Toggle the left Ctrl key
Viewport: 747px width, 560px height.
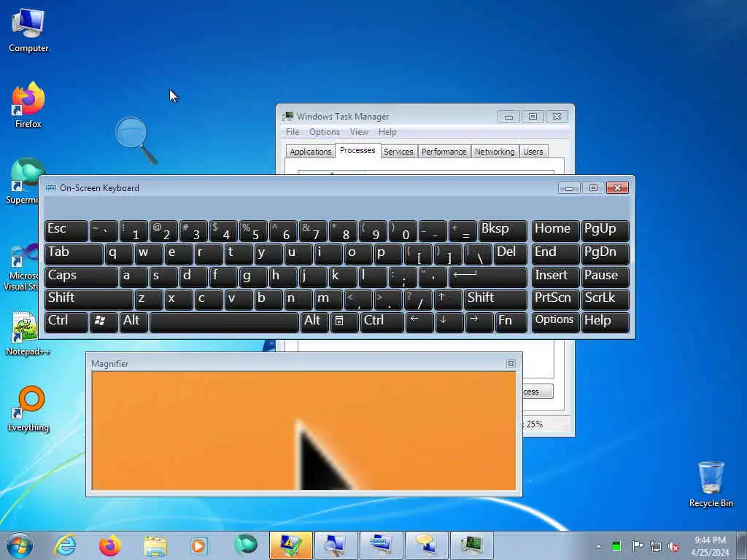point(66,322)
